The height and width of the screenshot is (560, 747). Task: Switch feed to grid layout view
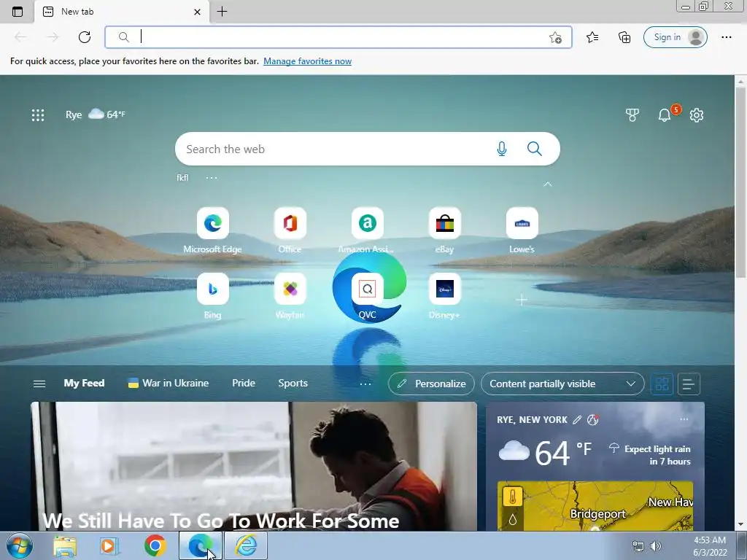tap(662, 384)
